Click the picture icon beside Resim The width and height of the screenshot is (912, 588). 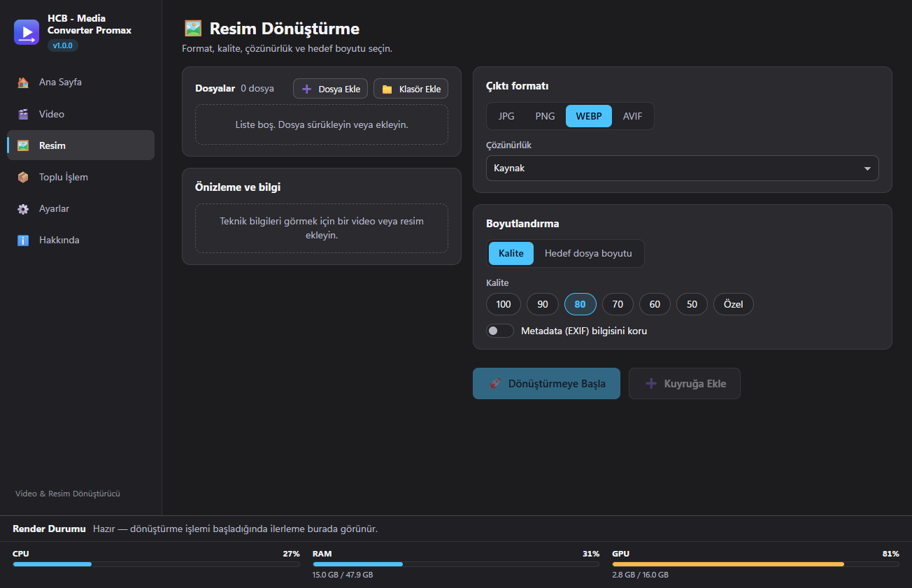(23, 145)
